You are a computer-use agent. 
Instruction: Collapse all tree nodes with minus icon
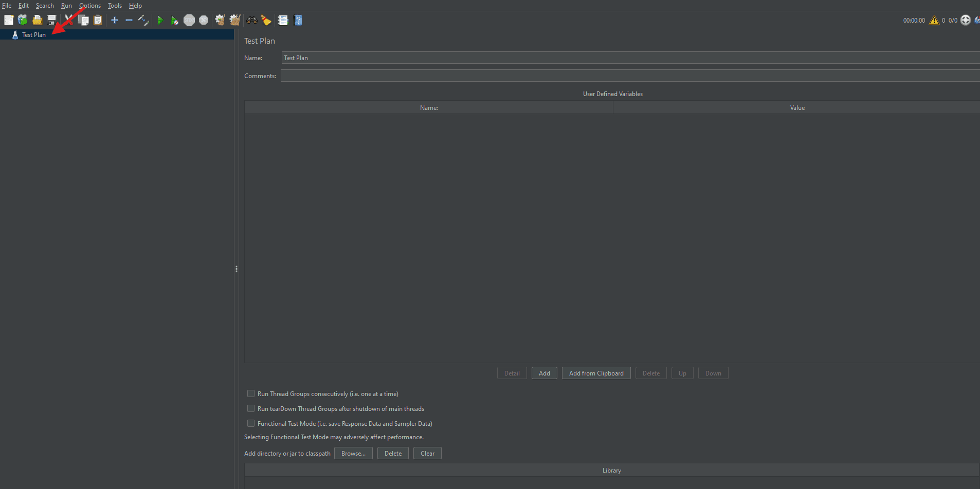(129, 20)
